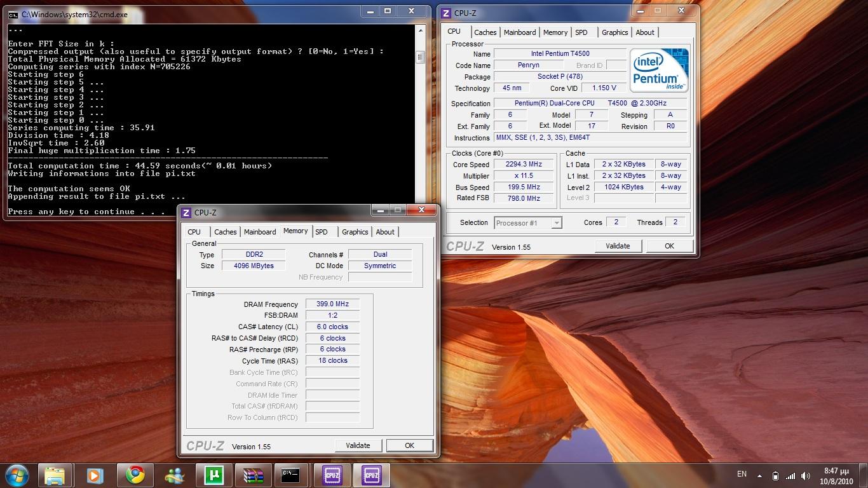Click the EN language indicator
This screenshot has width=868, height=488.
tap(742, 474)
